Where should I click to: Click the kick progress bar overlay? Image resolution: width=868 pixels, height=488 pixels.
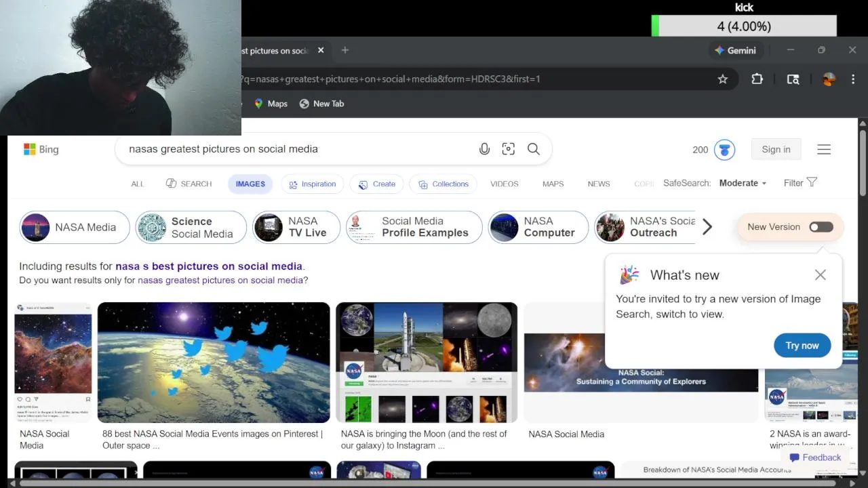pos(744,26)
